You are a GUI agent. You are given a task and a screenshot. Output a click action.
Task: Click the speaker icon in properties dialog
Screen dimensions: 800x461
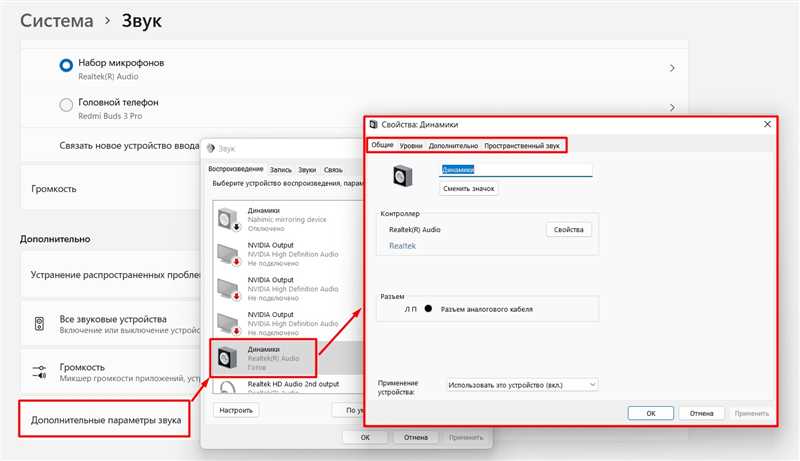coord(403,176)
